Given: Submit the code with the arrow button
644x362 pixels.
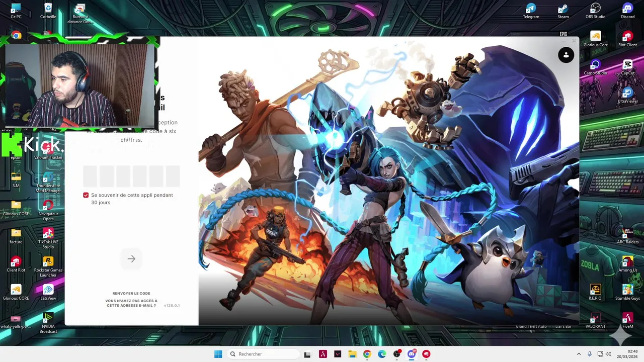Looking at the screenshot, I should tap(131, 259).
